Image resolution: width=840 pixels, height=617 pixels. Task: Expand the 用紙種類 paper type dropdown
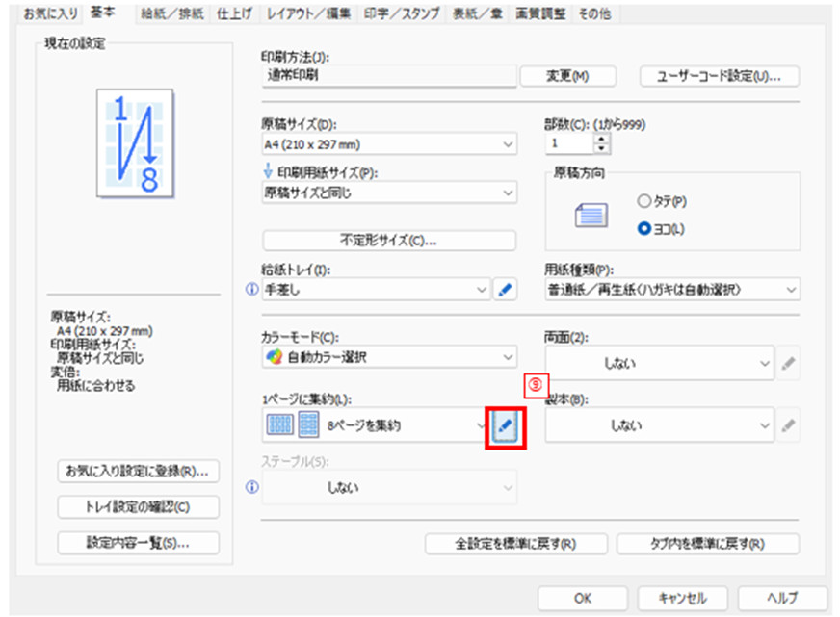pyautogui.click(x=671, y=289)
